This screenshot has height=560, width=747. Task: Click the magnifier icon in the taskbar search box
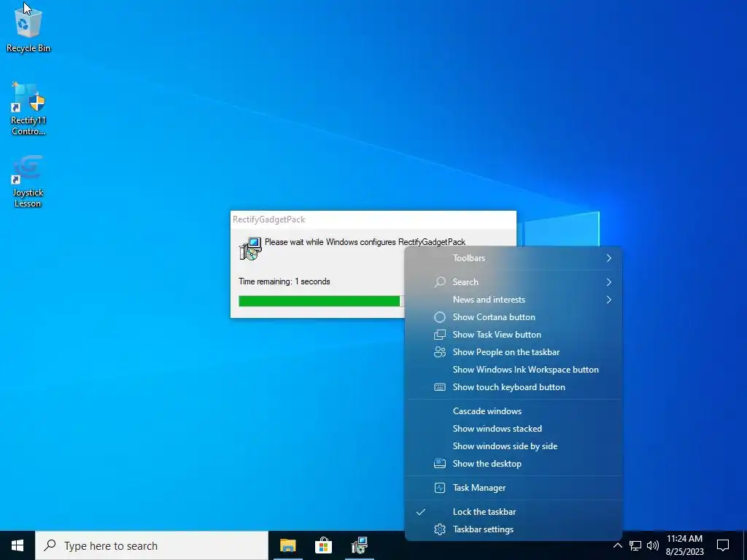(50, 545)
